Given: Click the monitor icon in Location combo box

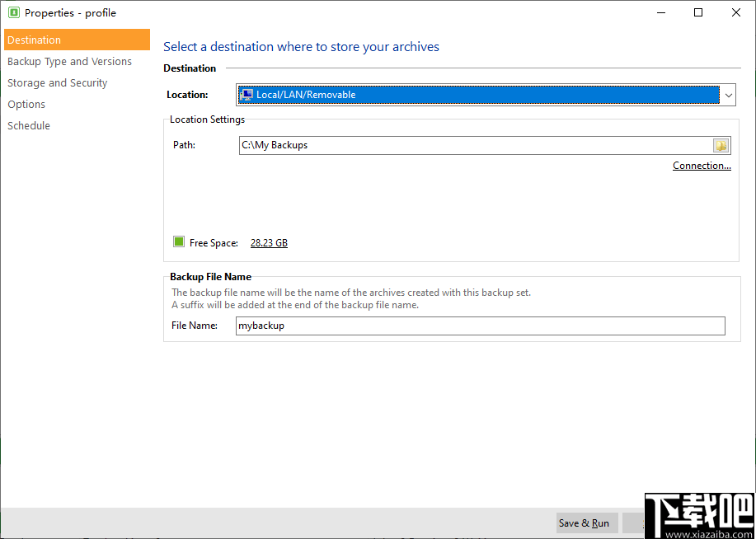Looking at the screenshot, I should pyautogui.click(x=247, y=95).
